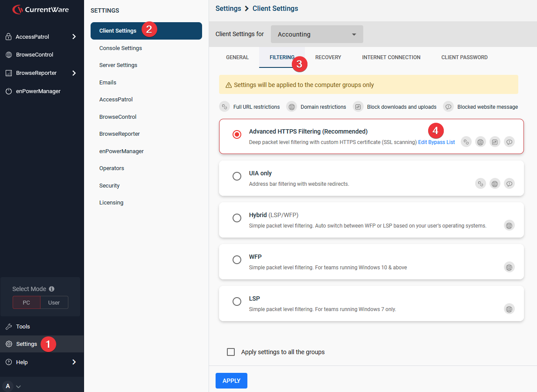537x392 pixels.
Task: Open the Accounting group dropdown
Action: tap(317, 34)
